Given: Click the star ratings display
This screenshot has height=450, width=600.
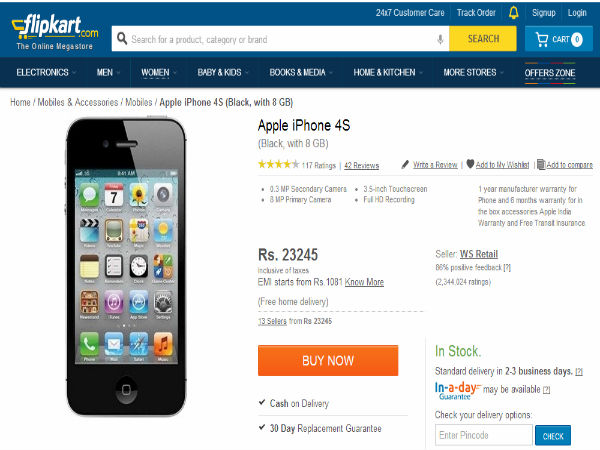Looking at the screenshot, I should tap(278, 165).
